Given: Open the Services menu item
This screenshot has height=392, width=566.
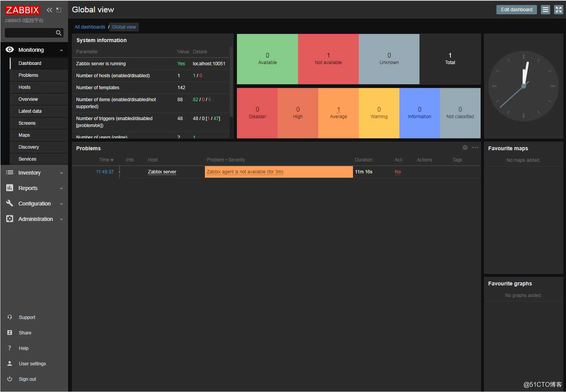Looking at the screenshot, I should tap(39, 159).
